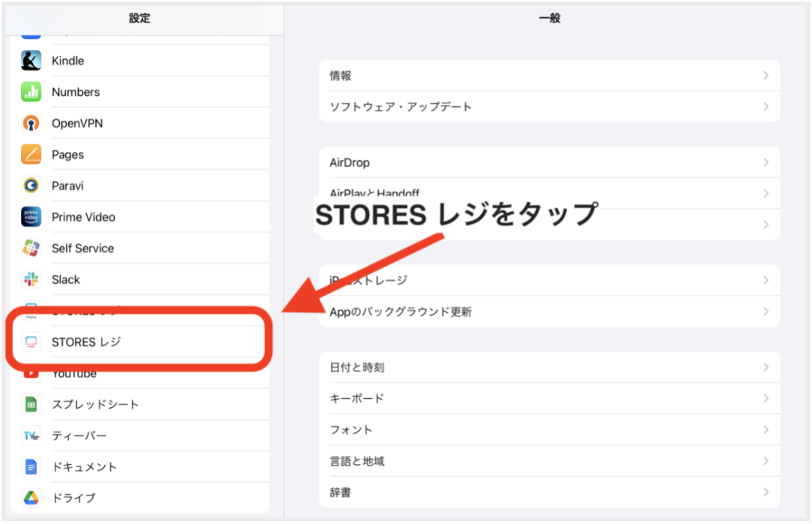This screenshot has height=524, width=812.
Task: Open フォント settings
Action: (x=549, y=430)
